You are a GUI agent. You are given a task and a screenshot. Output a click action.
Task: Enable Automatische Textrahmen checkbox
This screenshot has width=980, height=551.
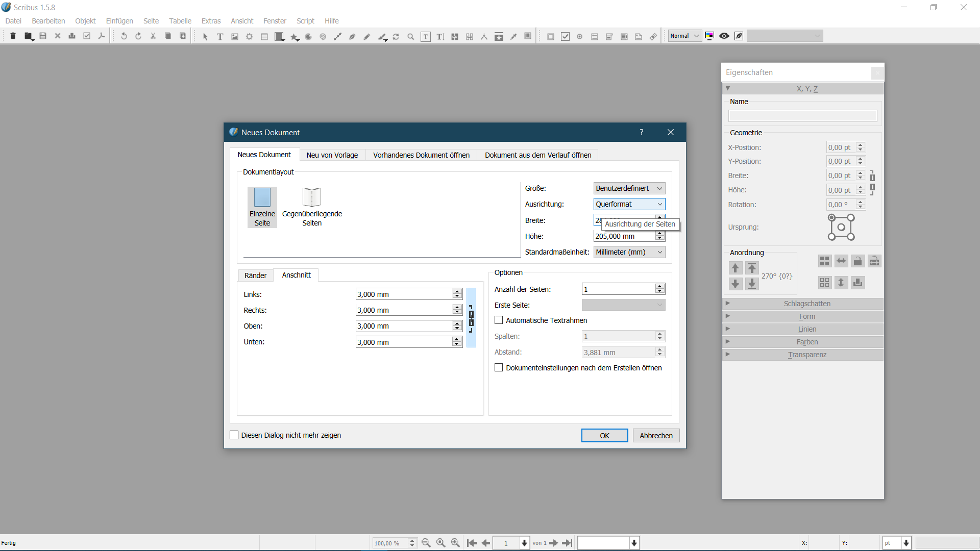tap(499, 320)
